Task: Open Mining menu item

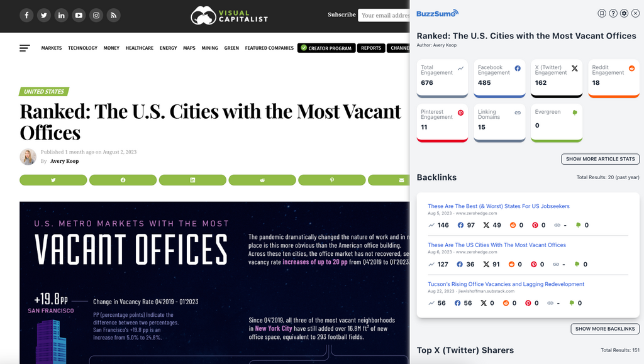Action: tap(209, 48)
